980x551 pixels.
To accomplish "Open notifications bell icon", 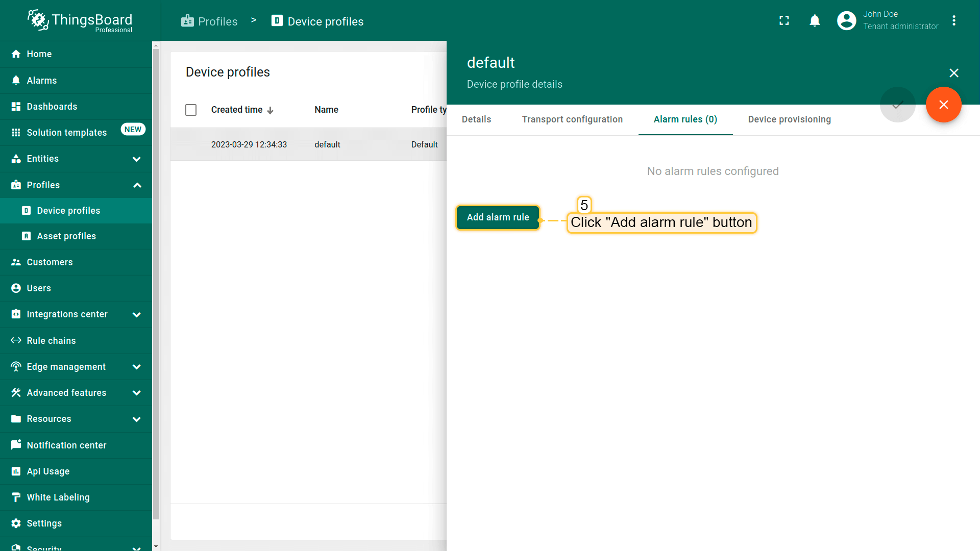I will point(815,20).
